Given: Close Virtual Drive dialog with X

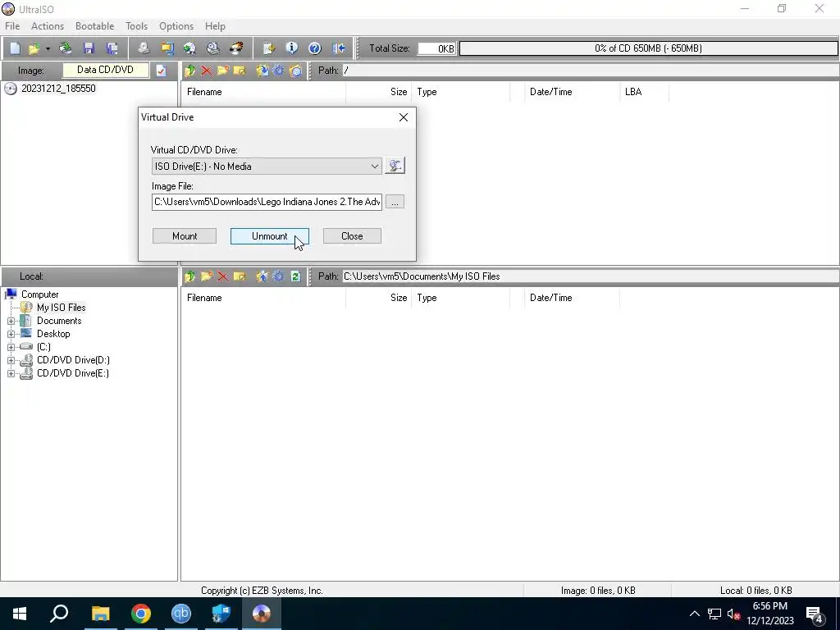Looking at the screenshot, I should click(404, 117).
